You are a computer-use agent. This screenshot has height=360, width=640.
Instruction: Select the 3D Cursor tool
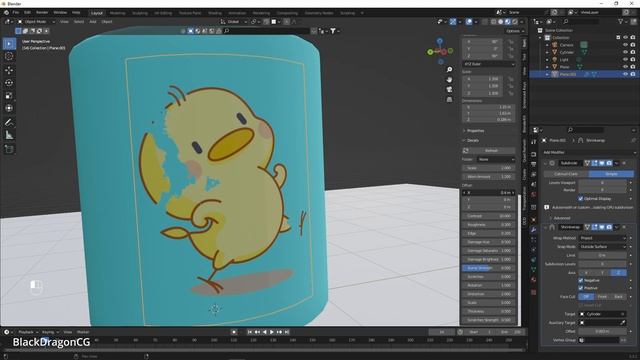(x=9, y=57)
